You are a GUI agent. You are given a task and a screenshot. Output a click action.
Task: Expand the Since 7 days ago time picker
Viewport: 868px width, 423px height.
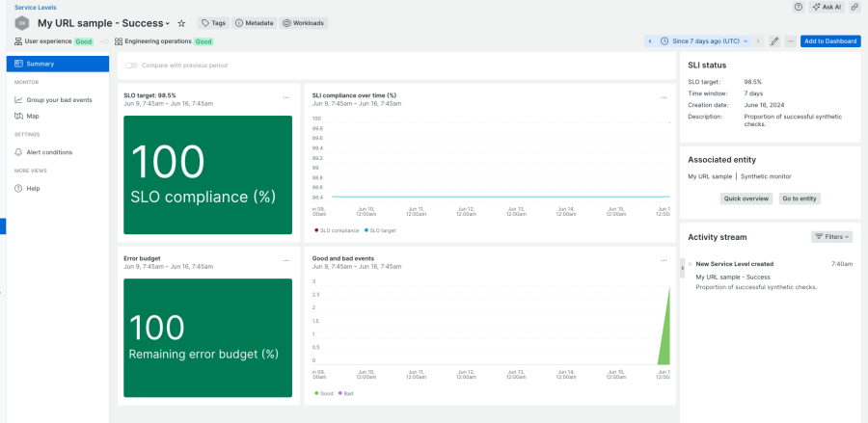click(x=711, y=41)
